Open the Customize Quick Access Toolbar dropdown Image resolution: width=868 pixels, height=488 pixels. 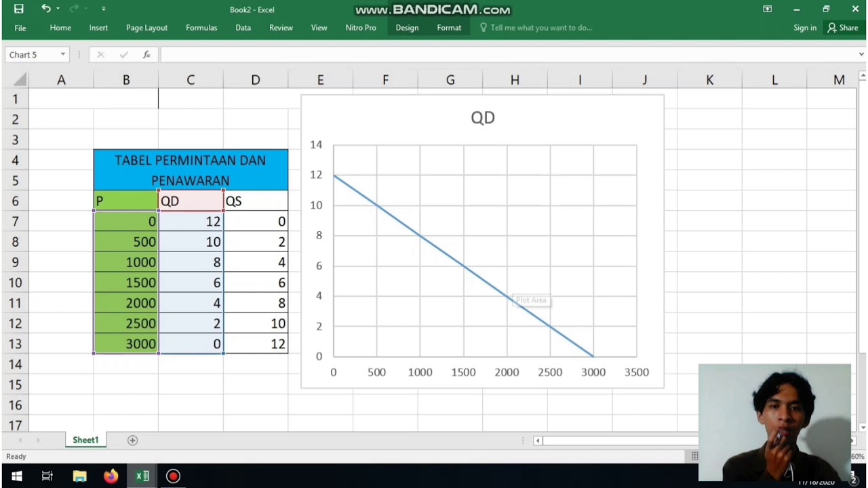pyautogui.click(x=103, y=9)
